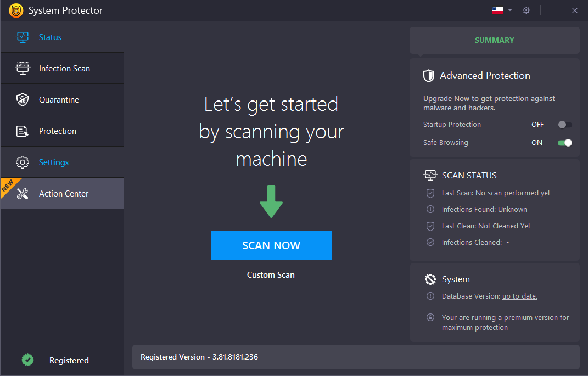
Task: Open settings via title bar gear icon
Action: (x=526, y=10)
